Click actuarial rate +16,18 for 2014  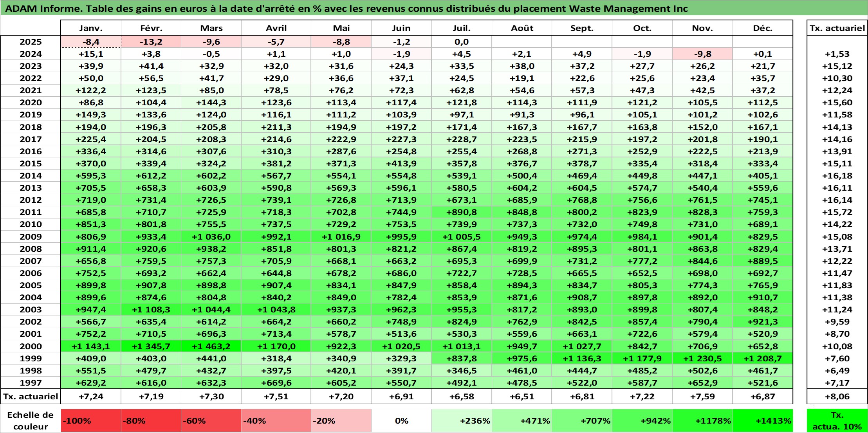tap(837, 176)
